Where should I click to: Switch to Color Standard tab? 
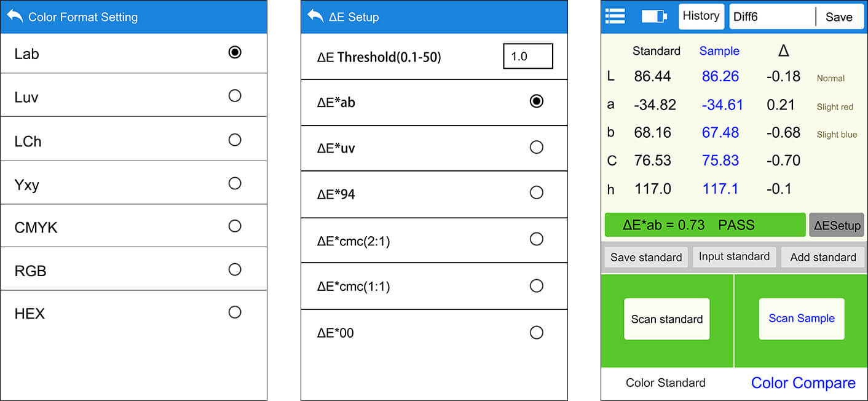pyautogui.click(x=666, y=383)
